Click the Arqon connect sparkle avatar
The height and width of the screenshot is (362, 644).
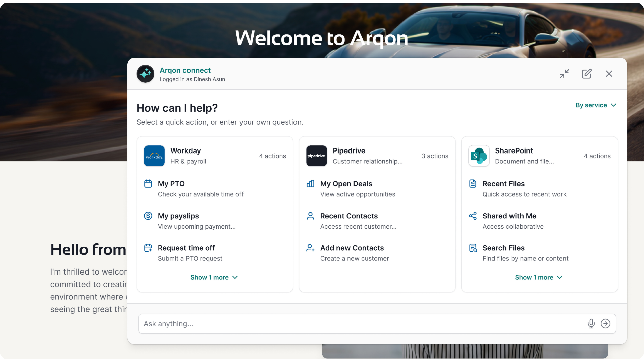145,74
